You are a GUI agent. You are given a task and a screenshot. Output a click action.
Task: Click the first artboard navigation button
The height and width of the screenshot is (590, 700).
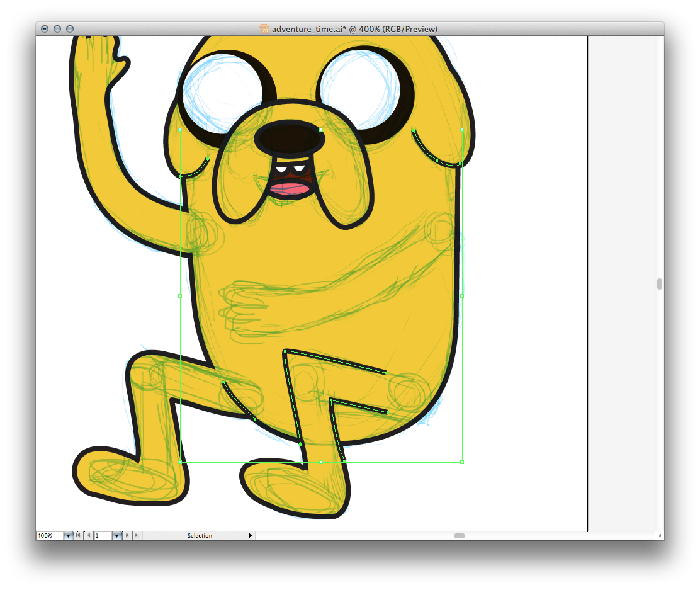[78, 536]
